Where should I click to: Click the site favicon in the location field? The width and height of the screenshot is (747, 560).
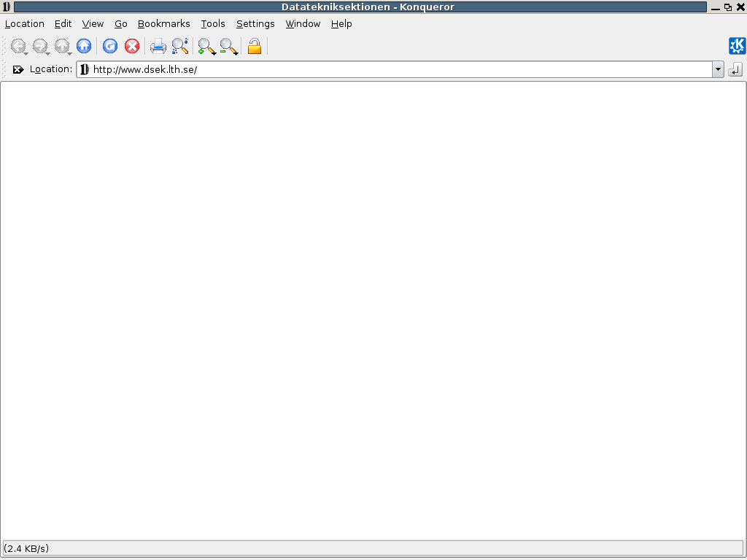click(85, 69)
